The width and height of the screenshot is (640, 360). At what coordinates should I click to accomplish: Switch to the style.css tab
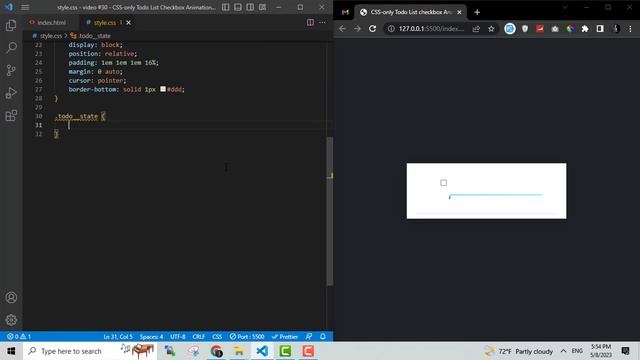click(104, 22)
